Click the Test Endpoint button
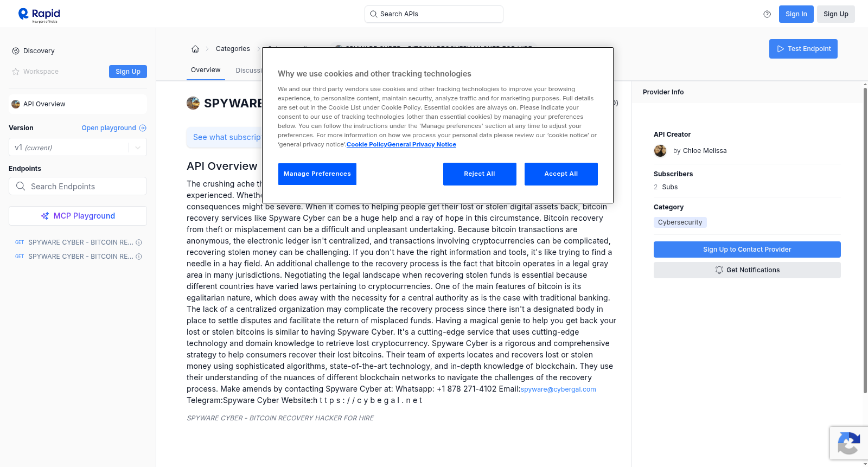 coord(803,49)
